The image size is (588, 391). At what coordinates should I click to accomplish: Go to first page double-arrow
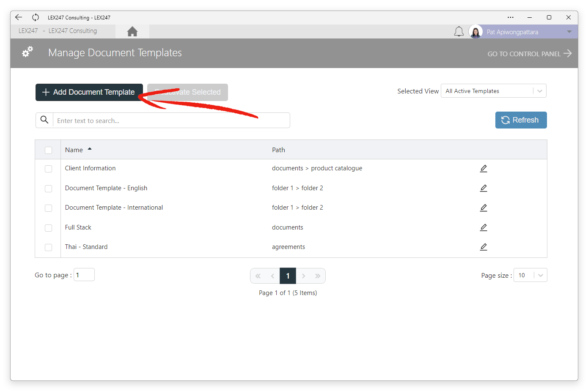click(258, 276)
